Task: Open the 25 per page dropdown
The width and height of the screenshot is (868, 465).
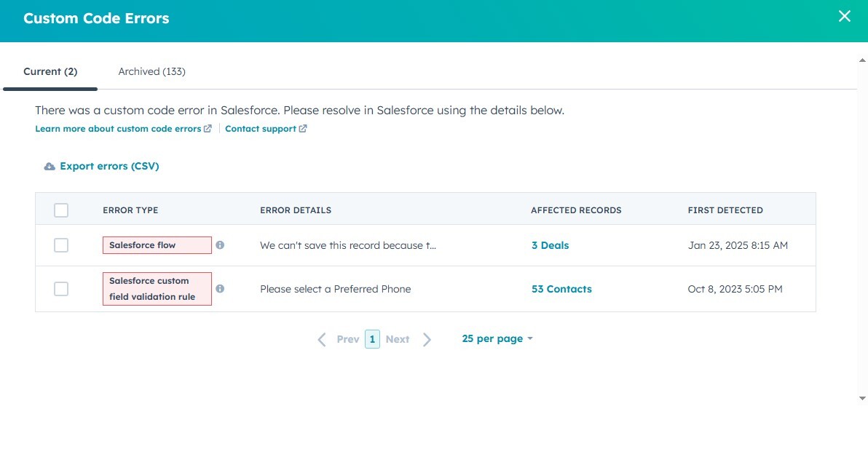Action: 497,338
